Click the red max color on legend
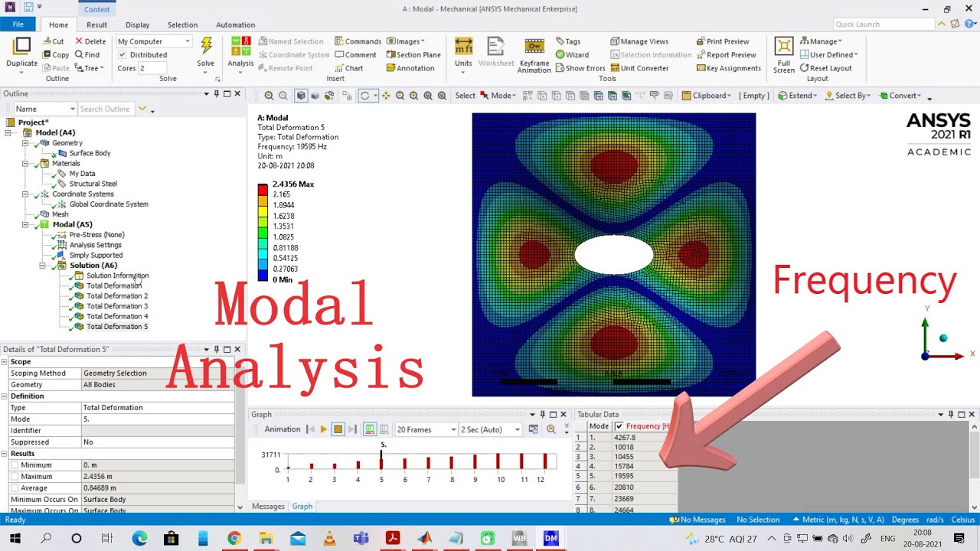 (263, 190)
